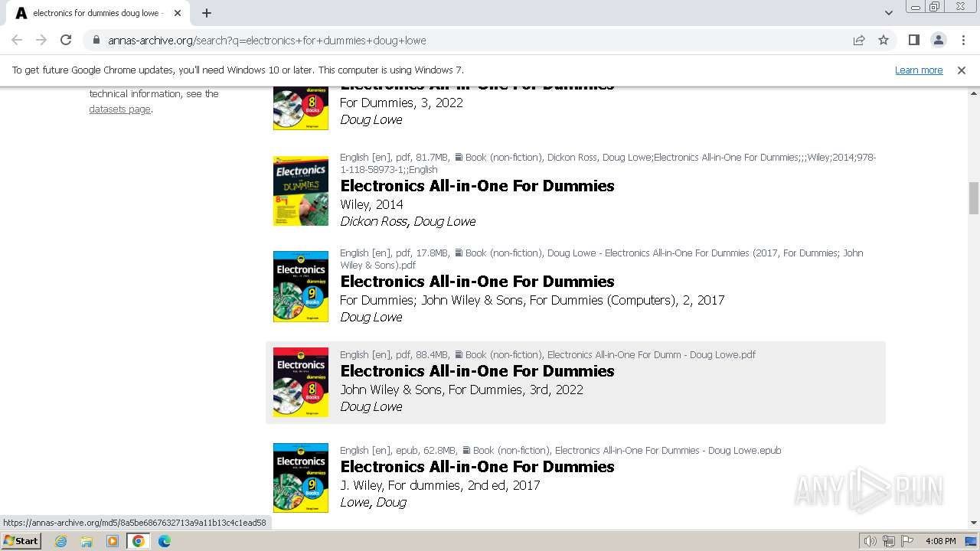Click cover thumbnail of epub result
Screen dimensions: 980x551
tap(301, 478)
